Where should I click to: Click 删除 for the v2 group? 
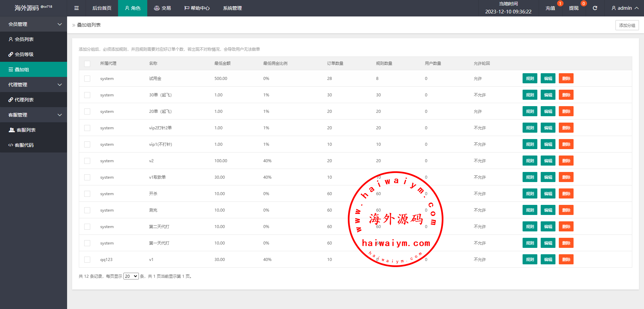click(x=566, y=161)
